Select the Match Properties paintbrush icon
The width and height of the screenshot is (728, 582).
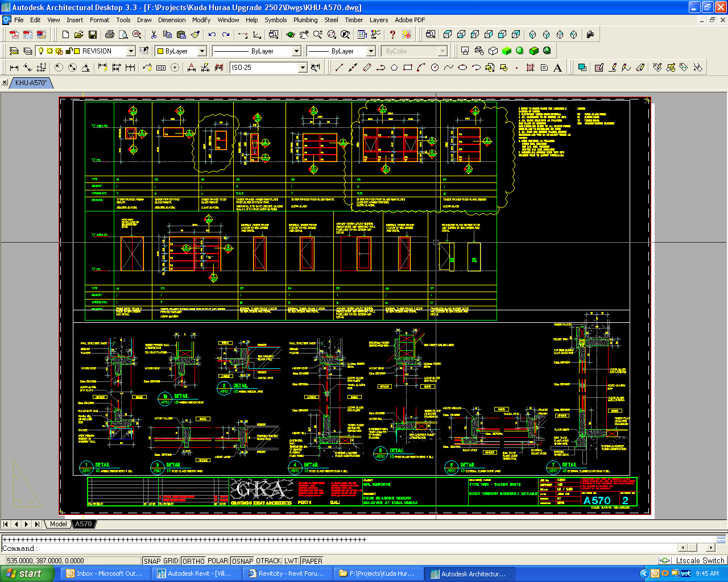[x=195, y=35]
